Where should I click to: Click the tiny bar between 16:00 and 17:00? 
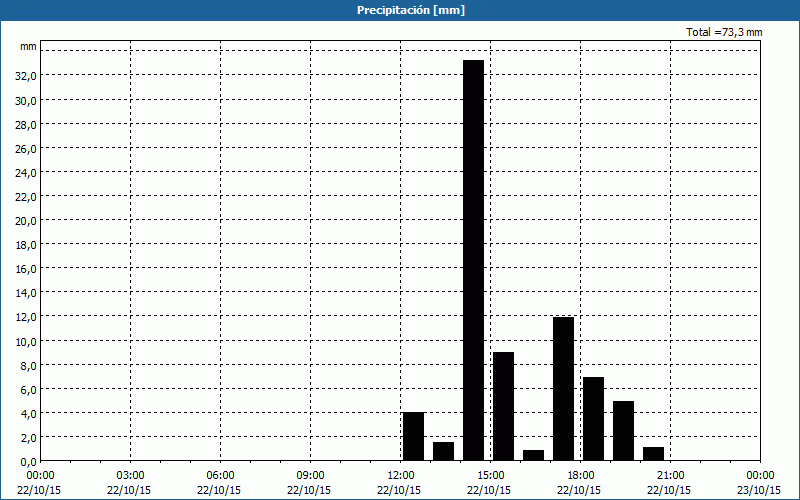tap(534, 455)
